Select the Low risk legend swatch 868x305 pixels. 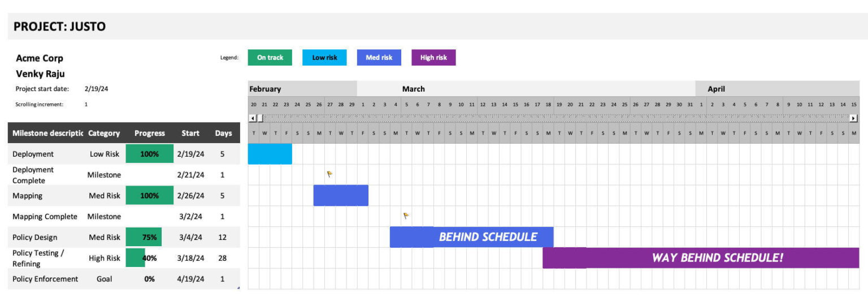point(324,58)
